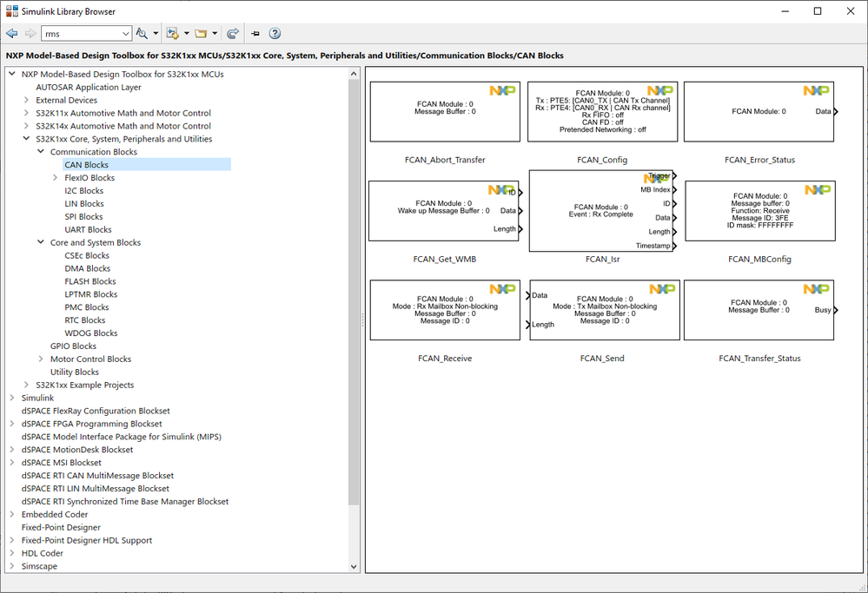Select the FCAN_Config block
The height and width of the screenshot is (593, 868).
click(602, 112)
